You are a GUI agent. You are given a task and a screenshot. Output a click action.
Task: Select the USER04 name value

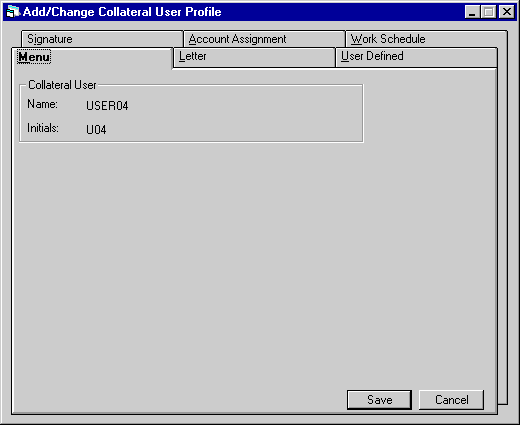point(107,106)
